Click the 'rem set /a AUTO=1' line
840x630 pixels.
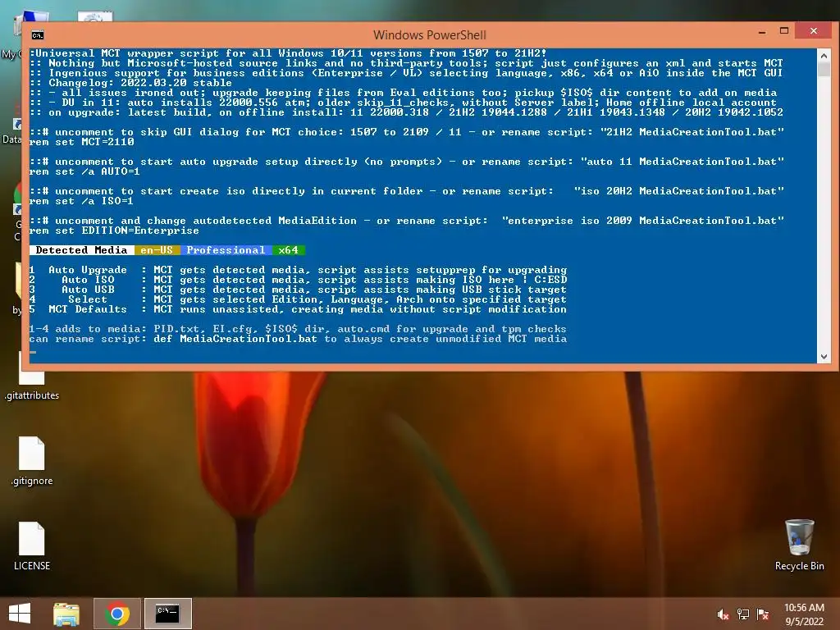click(x=84, y=171)
